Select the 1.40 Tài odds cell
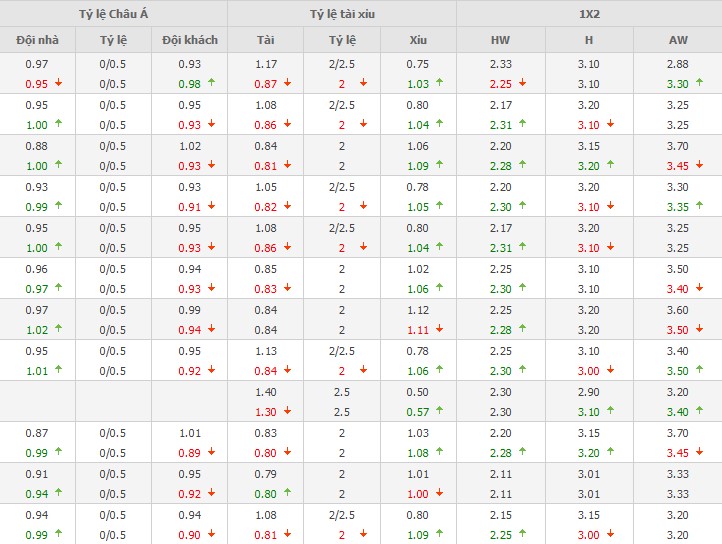Viewport: 722px width, 544px height. point(265,393)
